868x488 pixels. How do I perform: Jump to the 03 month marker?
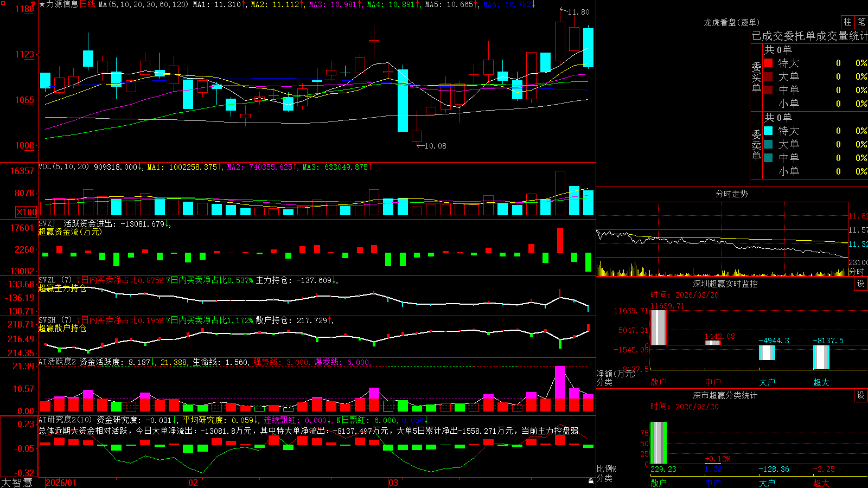(x=393, y=483)
